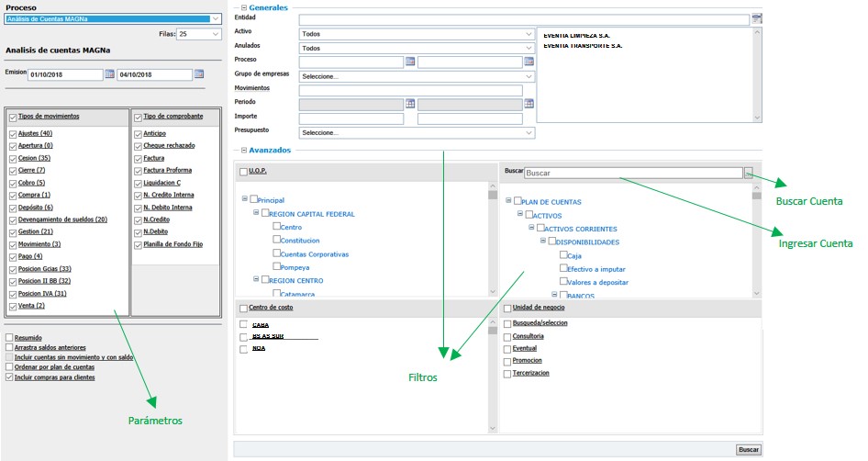Click the Buscar Cuenta icon button
Image resolution: width=868 pixels, height=461 pixels.
click(749, 173)
